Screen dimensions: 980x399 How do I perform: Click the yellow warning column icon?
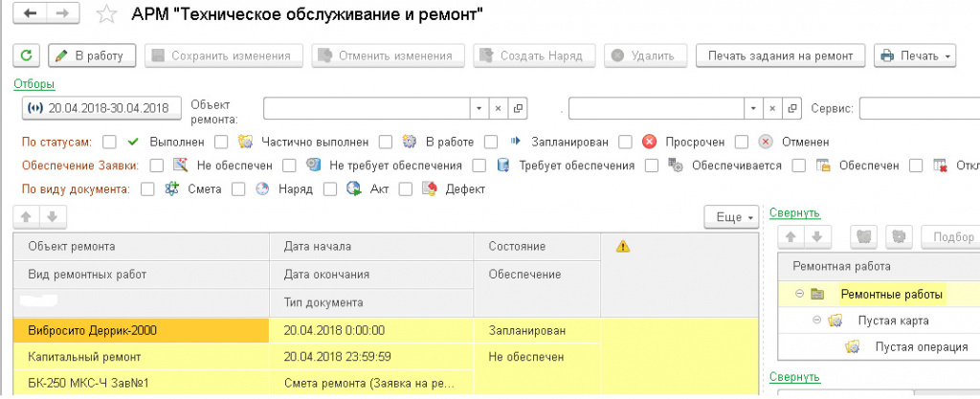click(623, 247)
